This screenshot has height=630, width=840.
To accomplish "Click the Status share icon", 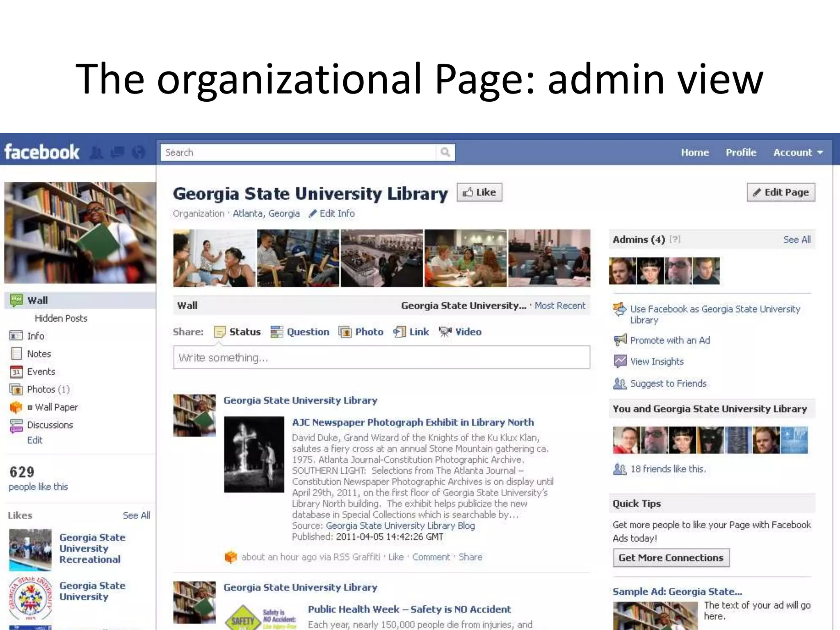I will tap(220, 332).
